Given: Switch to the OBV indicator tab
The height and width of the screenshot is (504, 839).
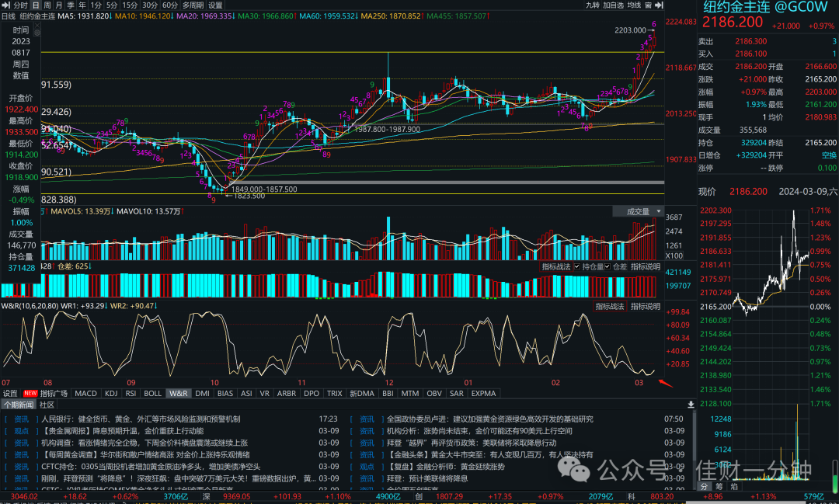Looking at the screenshot, I should (434, 393).
